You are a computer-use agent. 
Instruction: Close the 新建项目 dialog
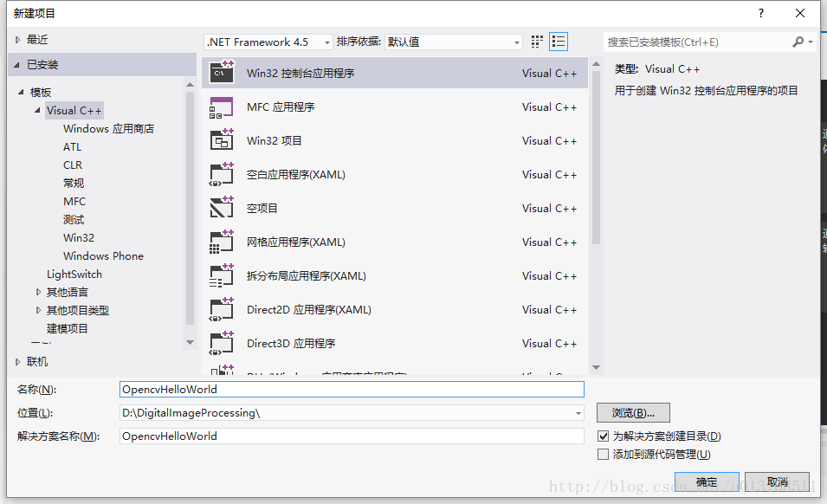799,13
